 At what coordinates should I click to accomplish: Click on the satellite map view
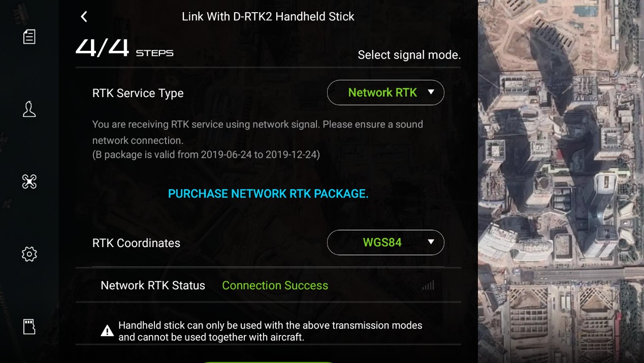[561, 181]
